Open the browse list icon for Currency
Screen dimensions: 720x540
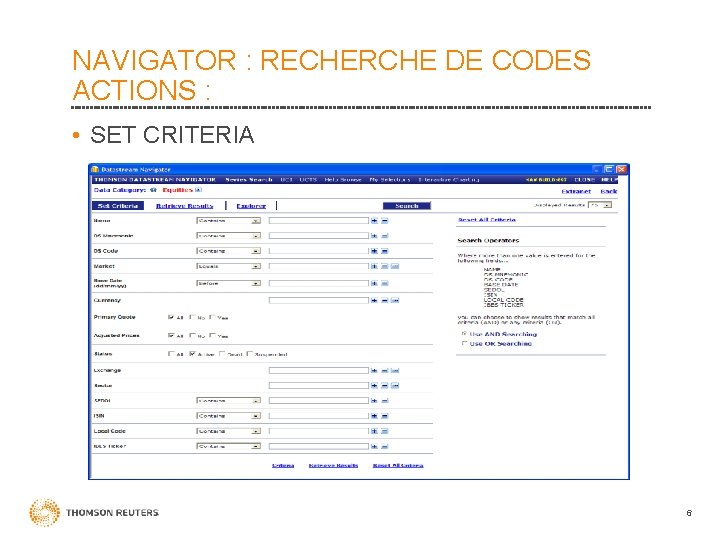pos(395,300)
